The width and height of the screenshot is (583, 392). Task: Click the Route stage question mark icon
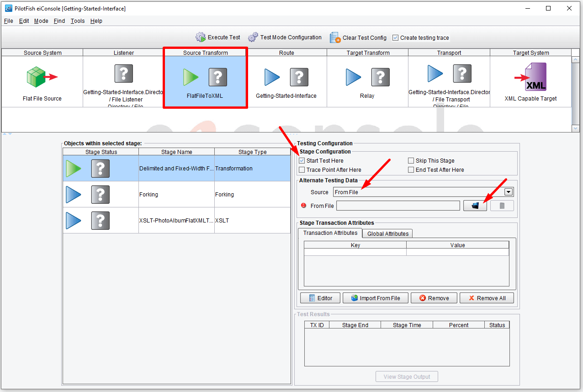[x=299, y=77]
